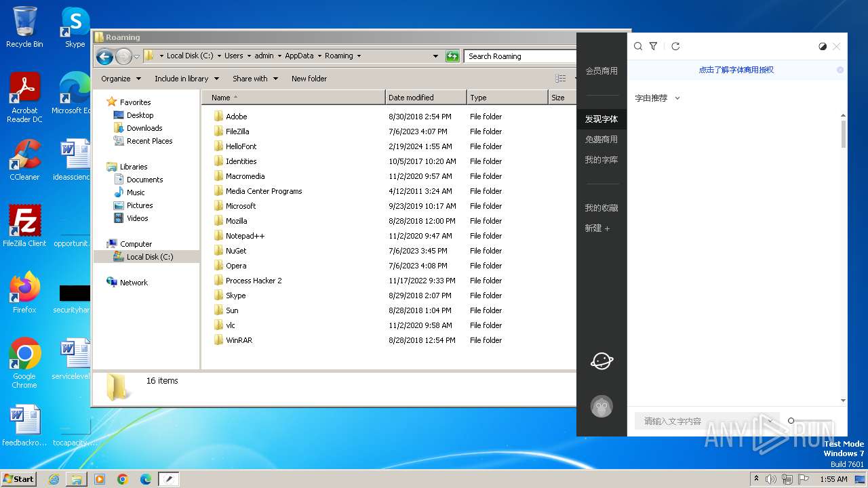868x488 pixels.
Task: Click the users breadcrumb in address bar
Action: 234,56
